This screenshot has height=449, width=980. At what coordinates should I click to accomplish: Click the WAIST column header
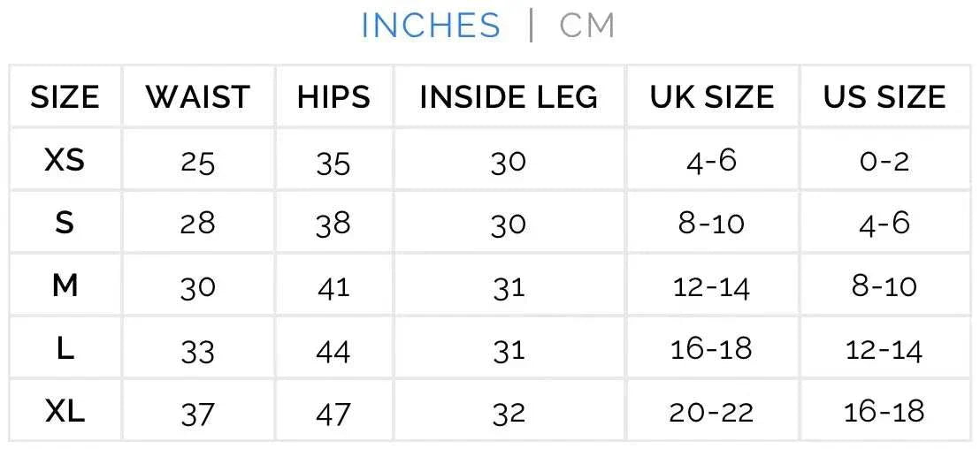point(198,96)
